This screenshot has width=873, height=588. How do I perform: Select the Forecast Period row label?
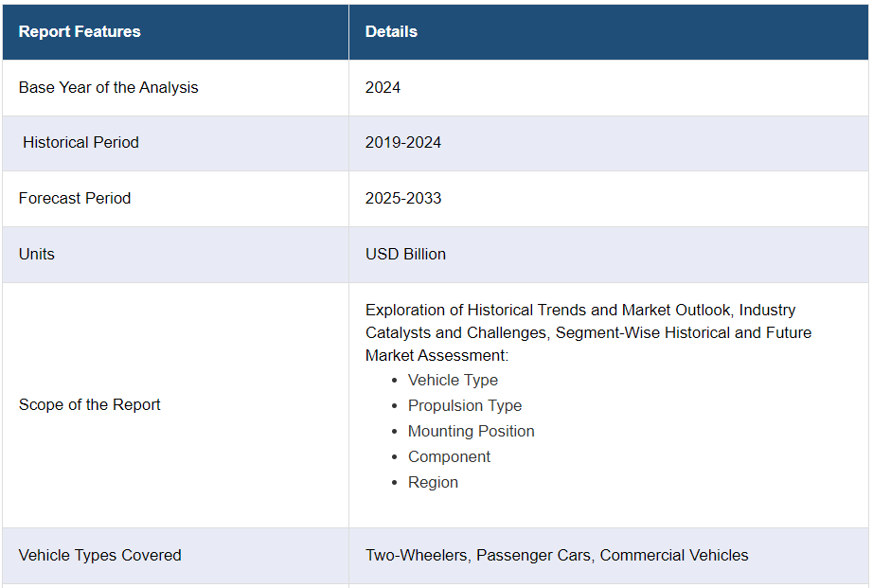[x=75, y=198]
